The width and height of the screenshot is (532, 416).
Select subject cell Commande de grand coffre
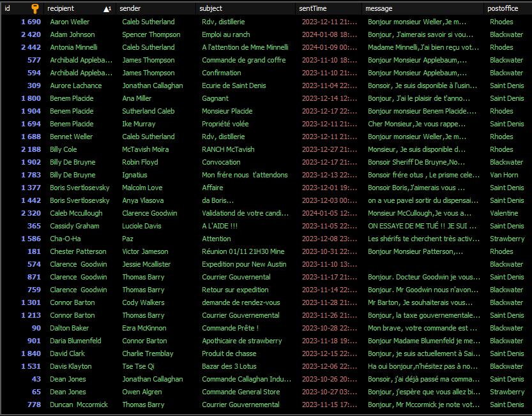(244, 60)
